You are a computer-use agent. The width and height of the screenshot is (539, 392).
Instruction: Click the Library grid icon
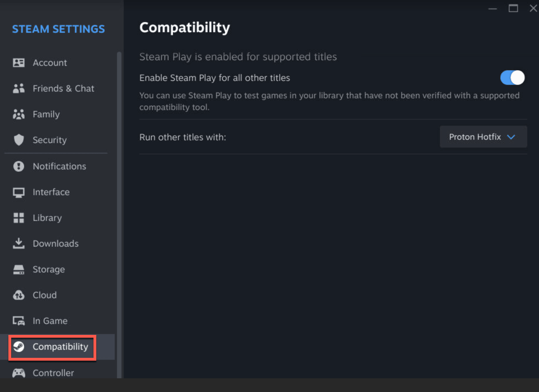18,218
